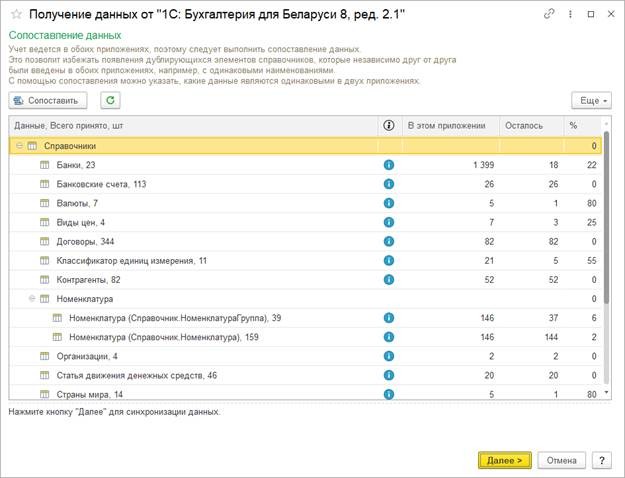Open info icon for Организации row

click(x=389, y=356)
